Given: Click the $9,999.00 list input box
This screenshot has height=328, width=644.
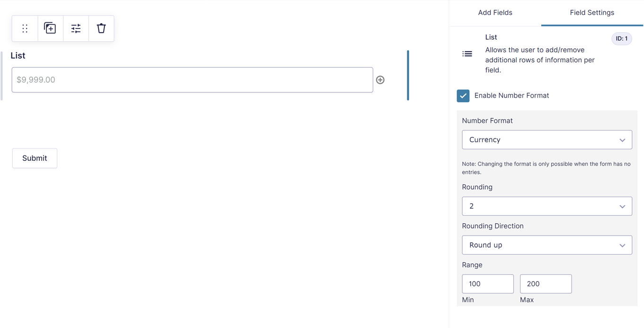Looking at the screenshot, I should coord(192,80).
